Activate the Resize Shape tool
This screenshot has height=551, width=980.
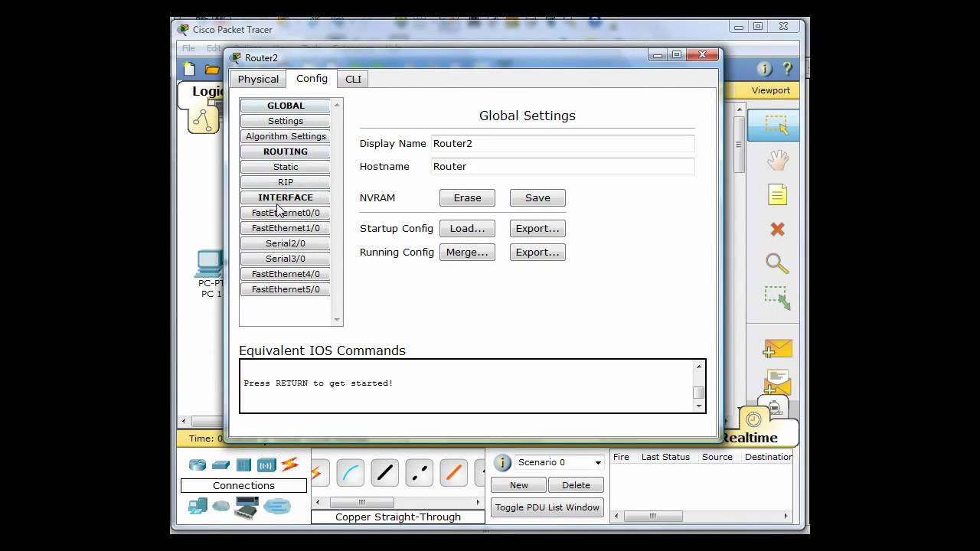coord(777,298)
